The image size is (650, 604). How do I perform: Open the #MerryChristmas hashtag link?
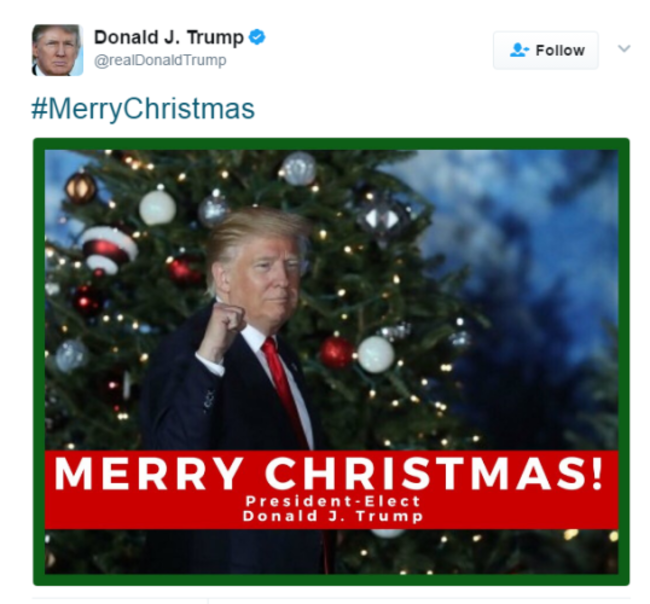(x=143, y=109)
